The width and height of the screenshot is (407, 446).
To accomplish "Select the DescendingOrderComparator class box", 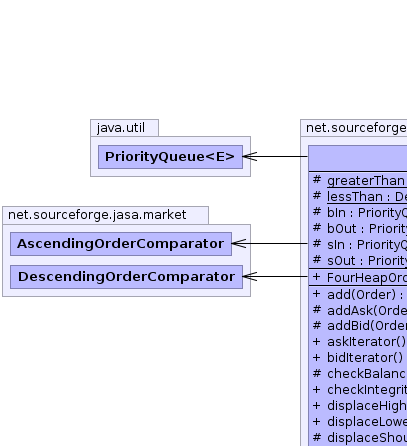I will pos(126,277).
